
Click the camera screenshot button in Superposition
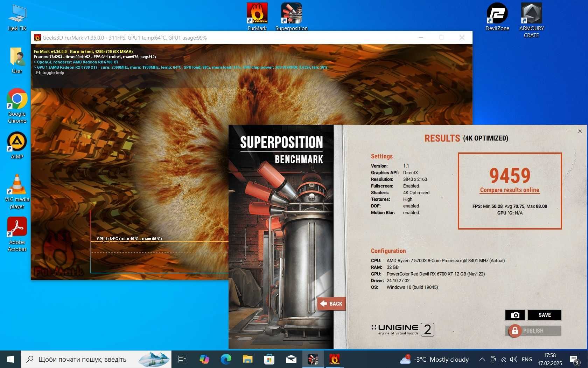click(515, 315)
